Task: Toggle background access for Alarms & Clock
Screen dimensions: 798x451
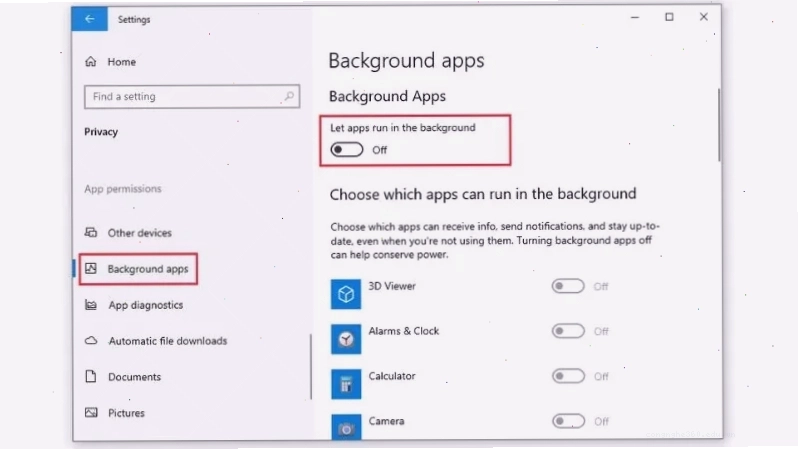Action: tap(568, 331)
